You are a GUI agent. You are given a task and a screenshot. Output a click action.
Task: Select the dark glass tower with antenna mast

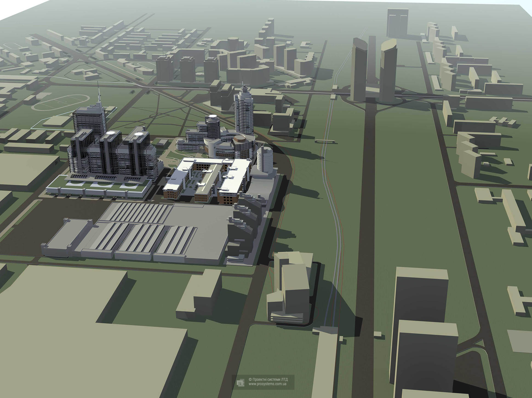88,120
